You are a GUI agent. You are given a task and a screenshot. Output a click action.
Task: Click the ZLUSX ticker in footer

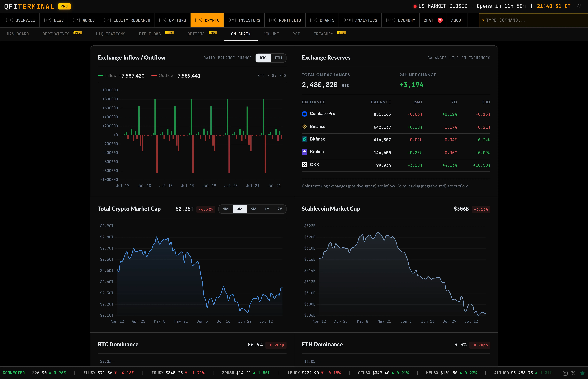pos(109,373)
